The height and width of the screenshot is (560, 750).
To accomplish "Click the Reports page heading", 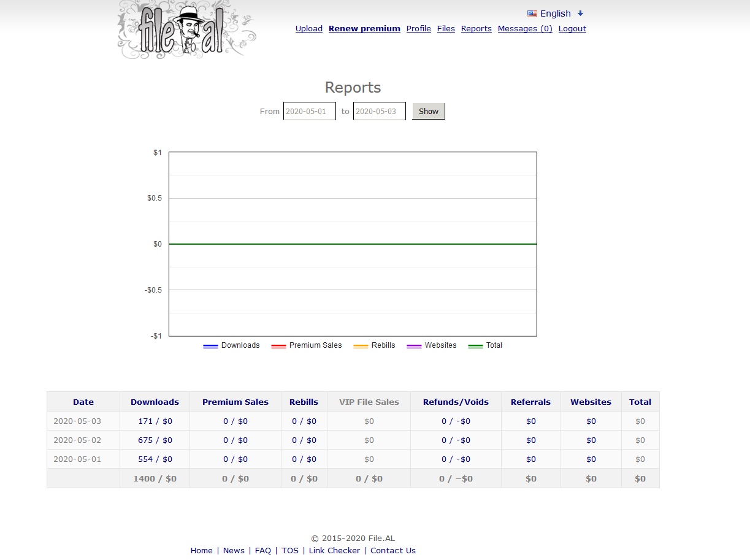I will 353,87.
